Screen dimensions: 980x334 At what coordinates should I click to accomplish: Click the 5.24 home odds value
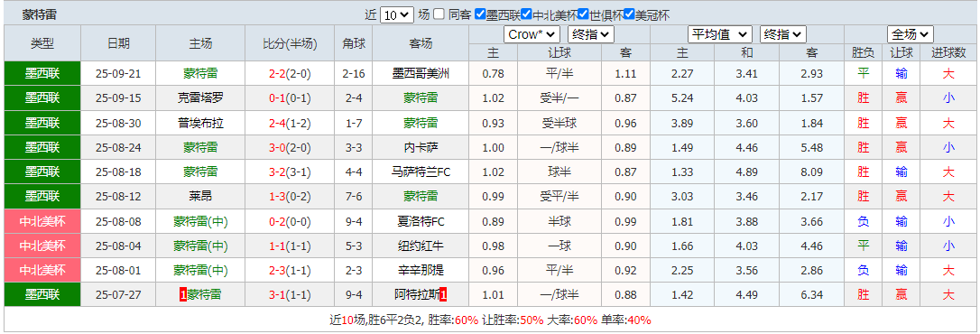682,98
